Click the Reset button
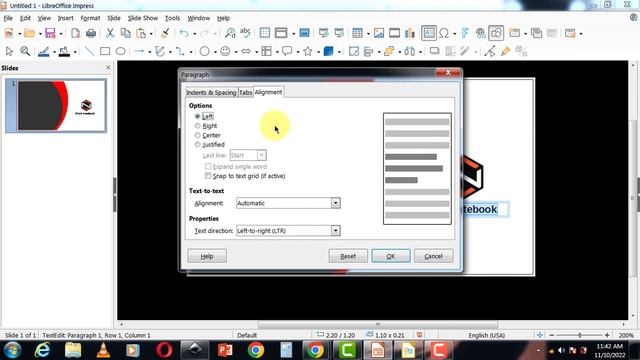 [x=348, y=256]
